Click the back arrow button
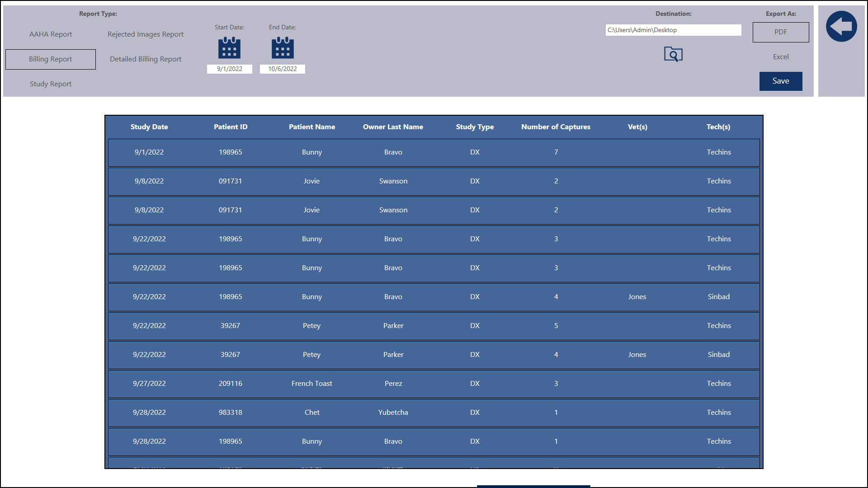Screen dimensions: 868x488 pos(841,27)
